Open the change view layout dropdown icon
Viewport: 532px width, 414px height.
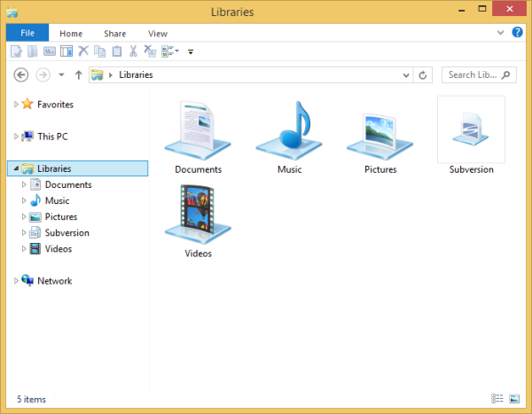pos(170,51)
